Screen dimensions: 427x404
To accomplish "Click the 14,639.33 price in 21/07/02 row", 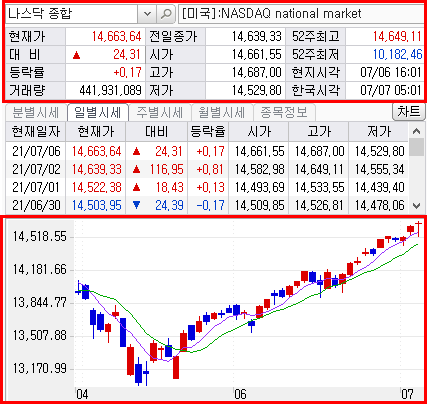I will click(97, 169).
